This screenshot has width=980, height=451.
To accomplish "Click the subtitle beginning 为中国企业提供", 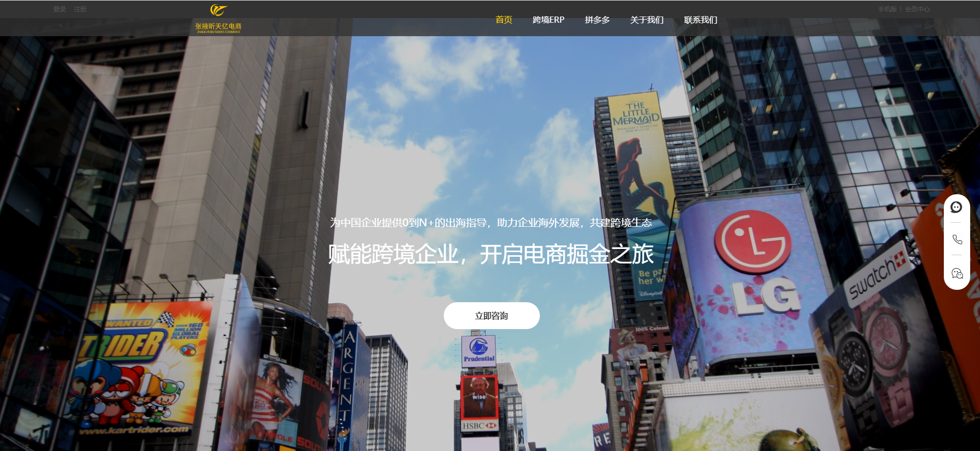I will tap(491, 223).
